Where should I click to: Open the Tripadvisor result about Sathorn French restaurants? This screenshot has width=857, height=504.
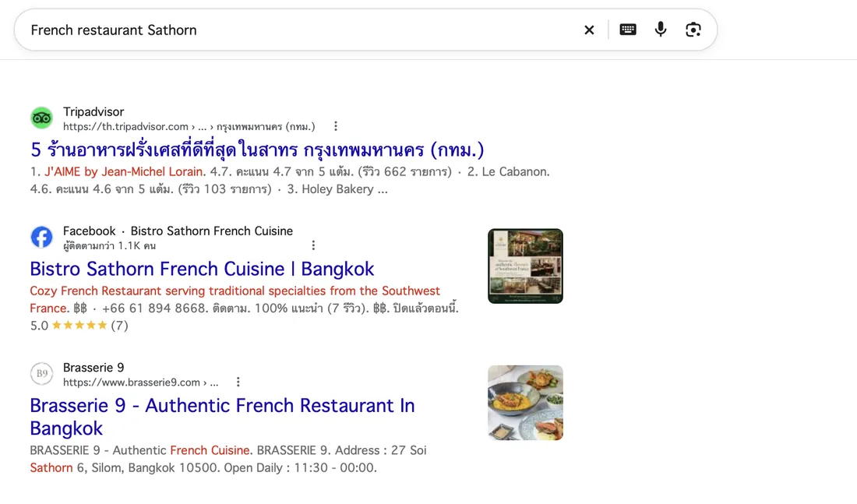point(257,150)
